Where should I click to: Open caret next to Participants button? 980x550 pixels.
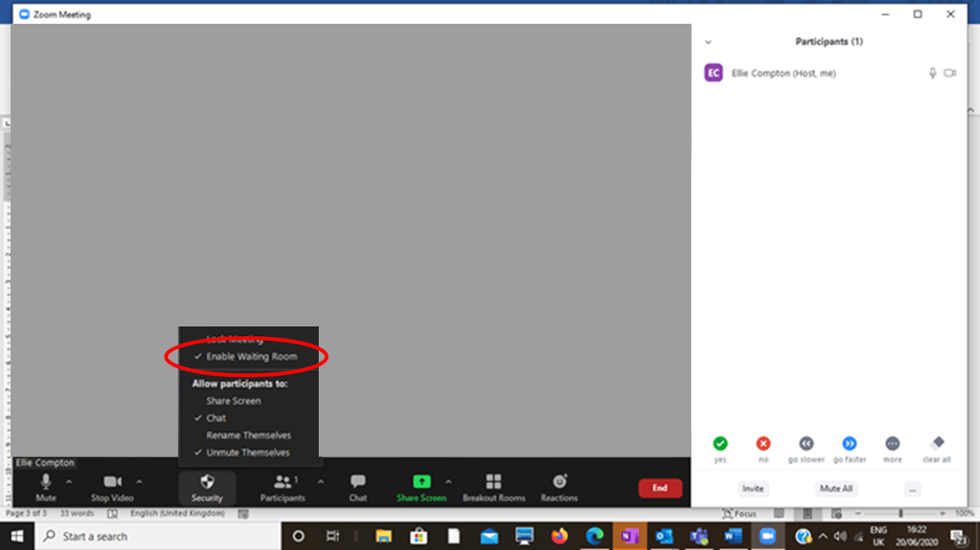321,482
